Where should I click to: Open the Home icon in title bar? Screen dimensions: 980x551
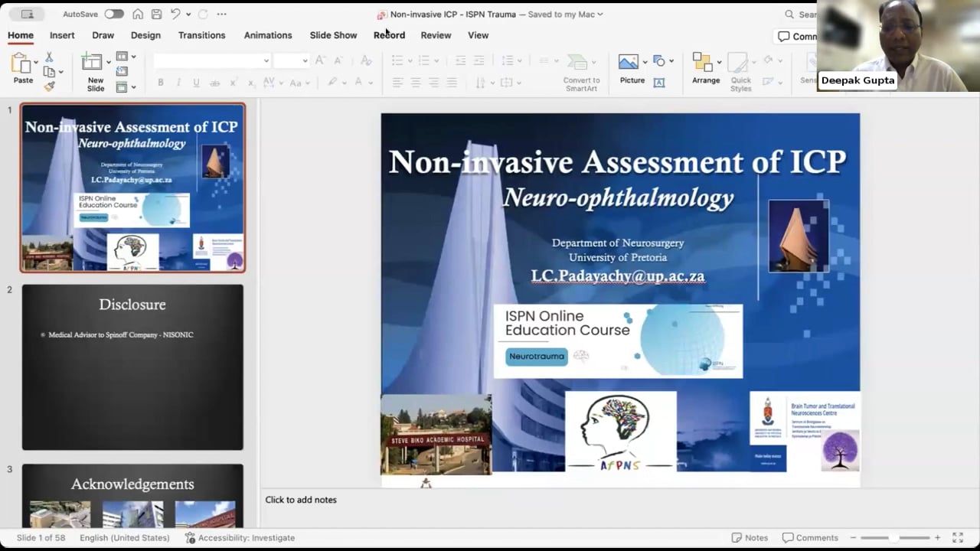tap(138, 14)
